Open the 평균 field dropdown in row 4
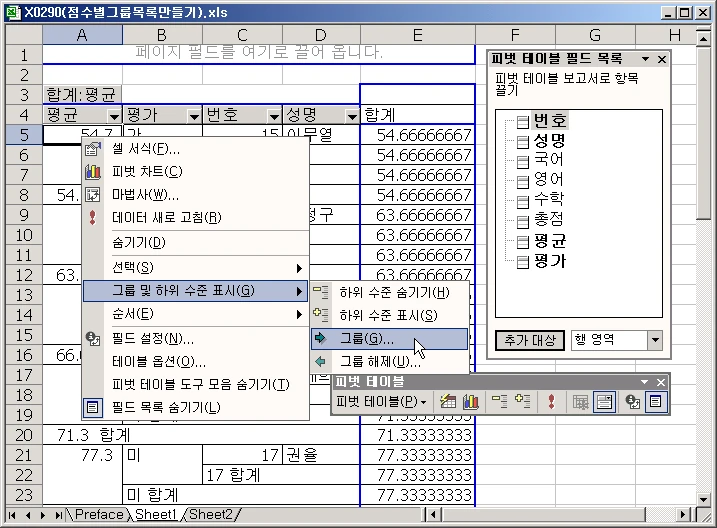The width and height of the screenshot is (717, 528). click(114, 116)
